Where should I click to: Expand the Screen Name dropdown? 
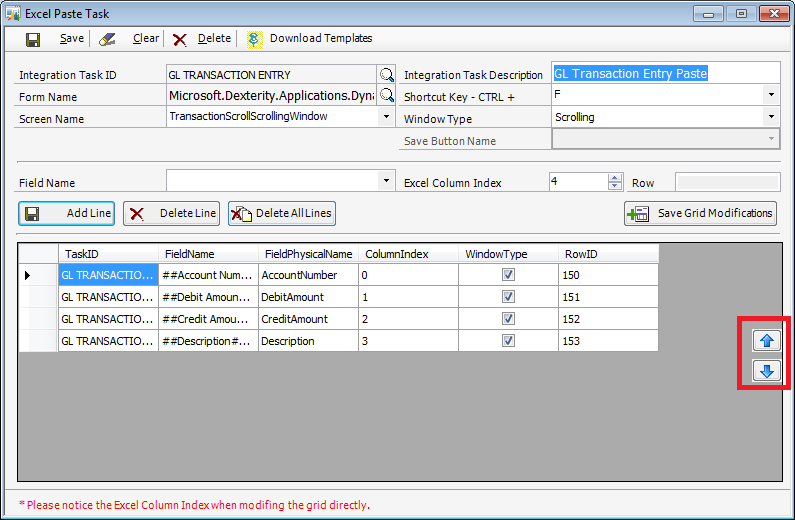pyautogui.click(x=386, y=117)
